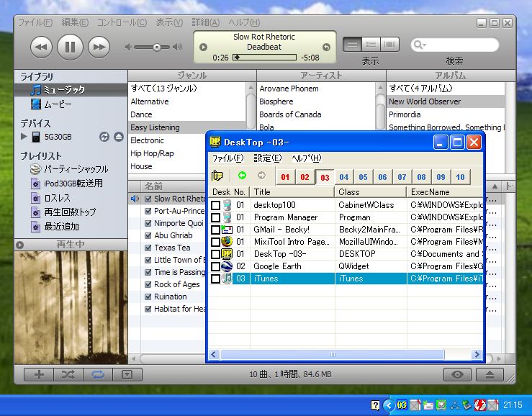Open iTunes 詳細 menu

[206, 22]
